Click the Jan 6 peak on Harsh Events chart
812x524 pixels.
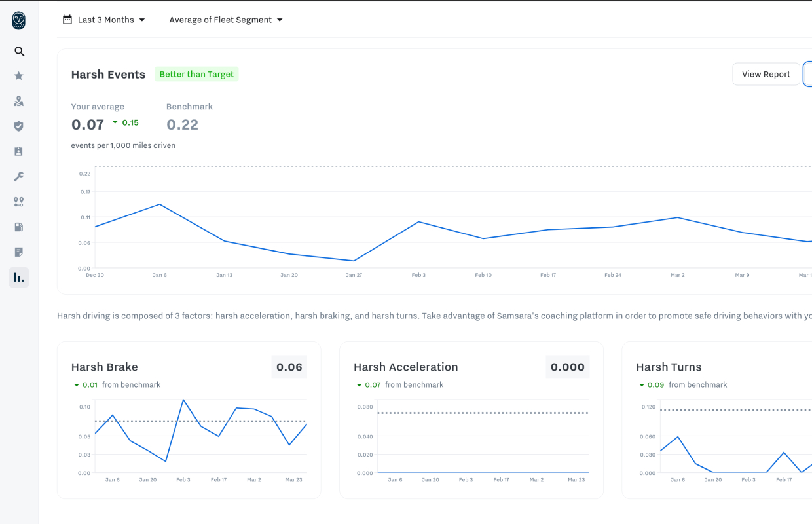[x=160, y=204]
